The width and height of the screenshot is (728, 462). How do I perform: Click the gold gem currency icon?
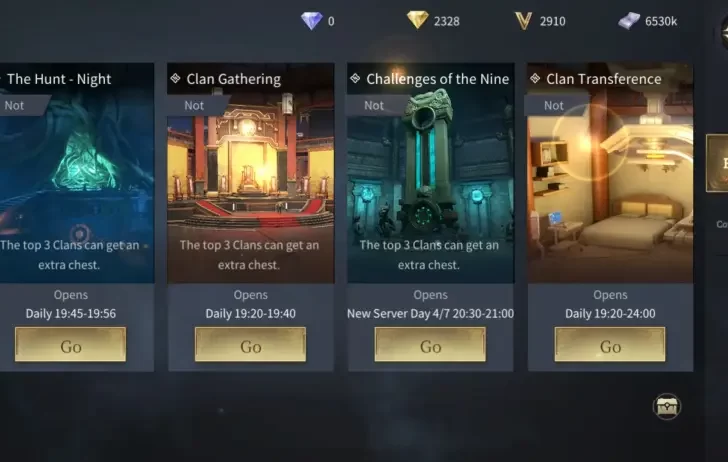(x=417, y=20)
